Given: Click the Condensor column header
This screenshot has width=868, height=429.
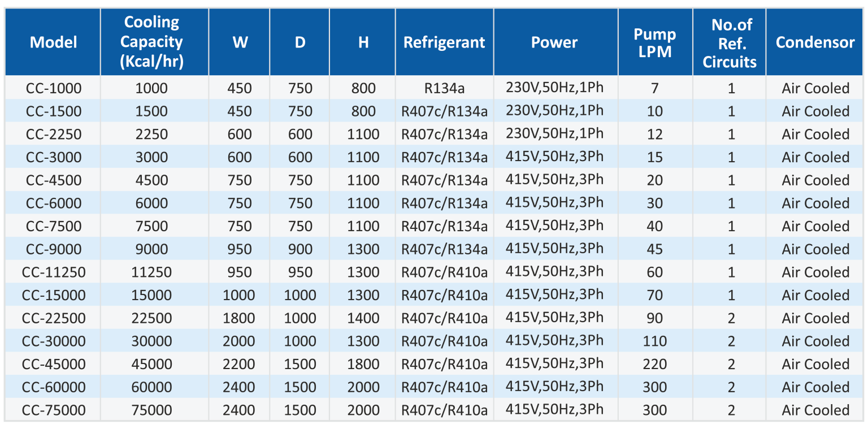Looking at the screenshot, I should (x=815, y=42).
